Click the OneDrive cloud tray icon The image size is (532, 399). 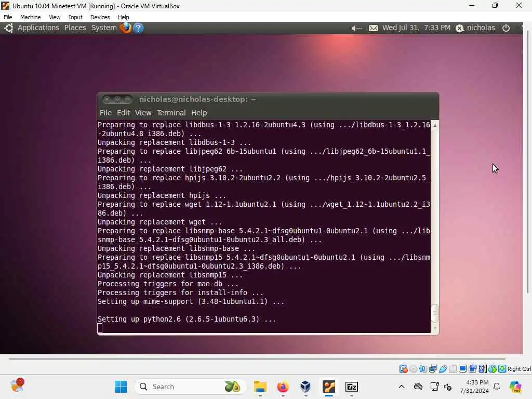tap(418, 387)
